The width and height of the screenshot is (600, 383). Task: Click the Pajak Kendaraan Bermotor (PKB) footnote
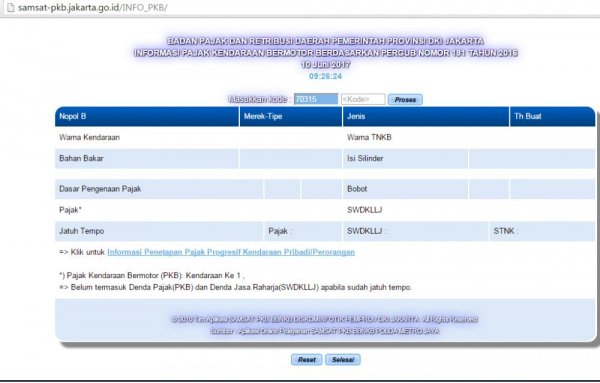(152, 275)
